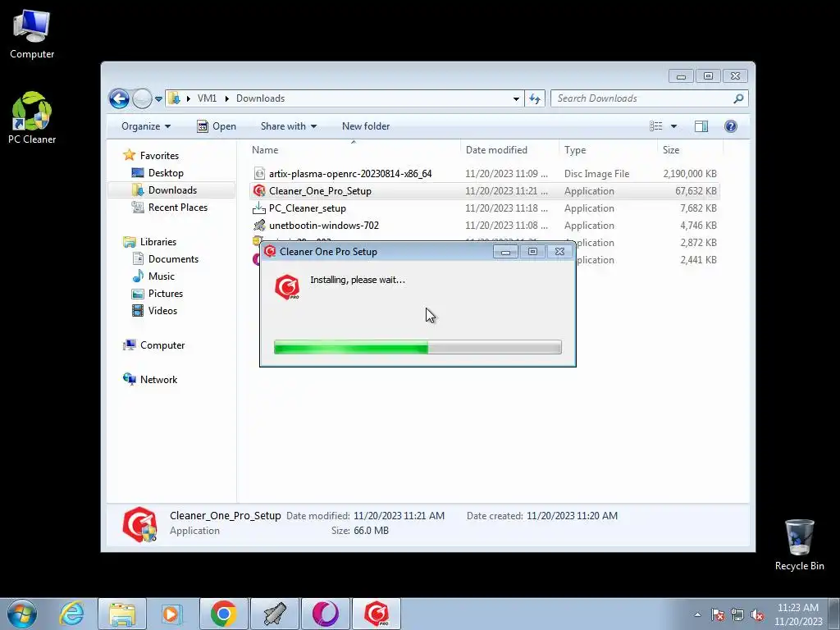Go back in Explorer navigation

pos(119,98)
